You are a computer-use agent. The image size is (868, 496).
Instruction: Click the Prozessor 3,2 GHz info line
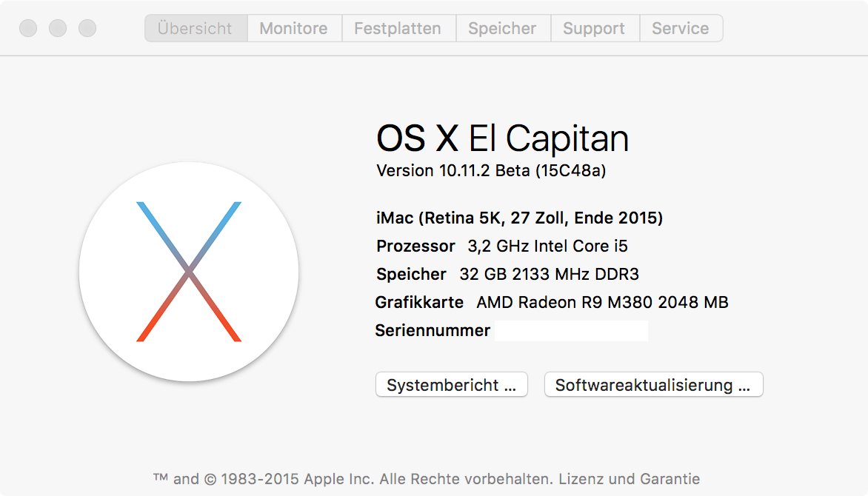502,246
